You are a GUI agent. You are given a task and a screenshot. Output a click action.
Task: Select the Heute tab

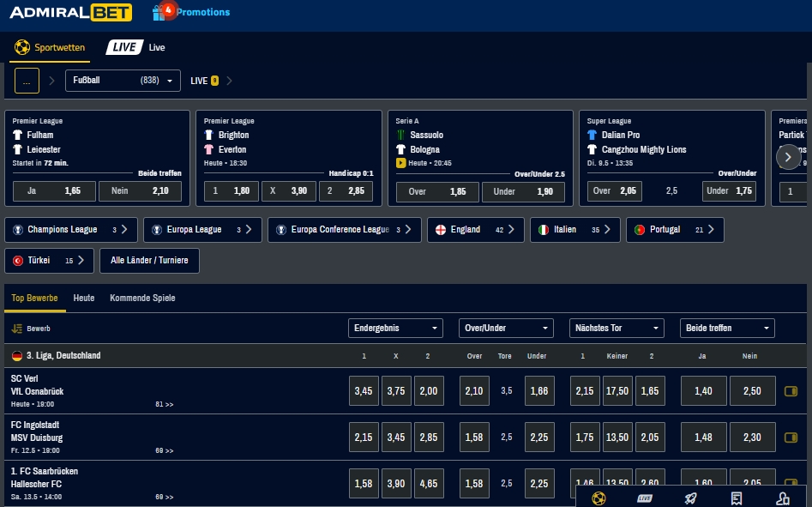pos(84,299)
